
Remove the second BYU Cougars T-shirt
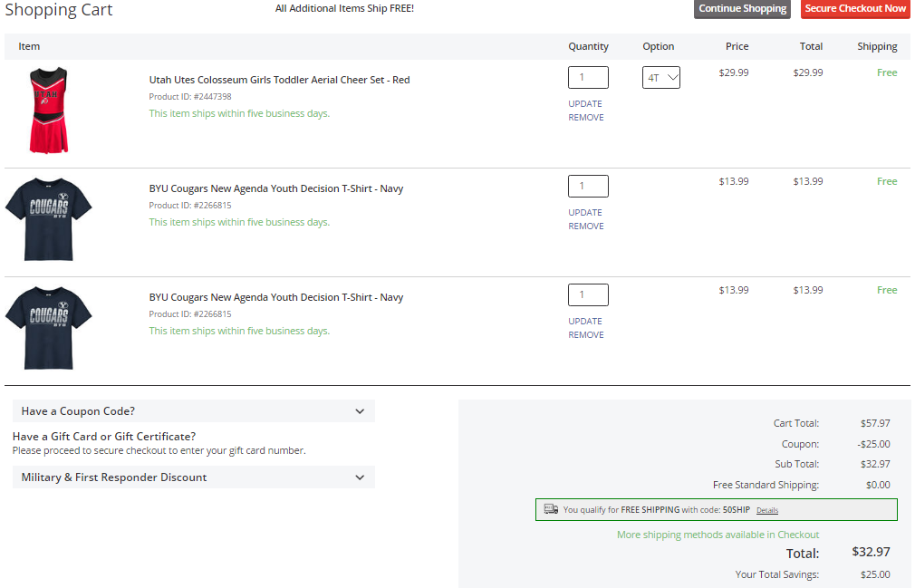click(586, 335)
